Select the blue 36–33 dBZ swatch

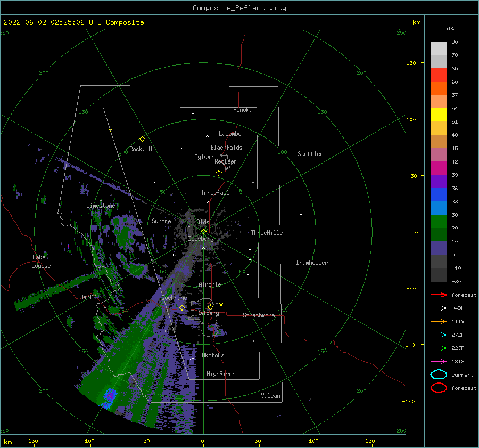439,195
